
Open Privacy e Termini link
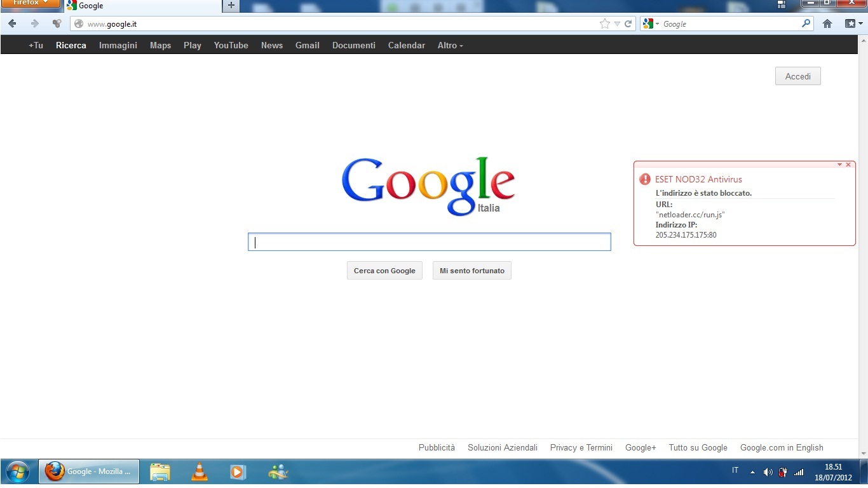pyautogui.click(x=581, y=447)
